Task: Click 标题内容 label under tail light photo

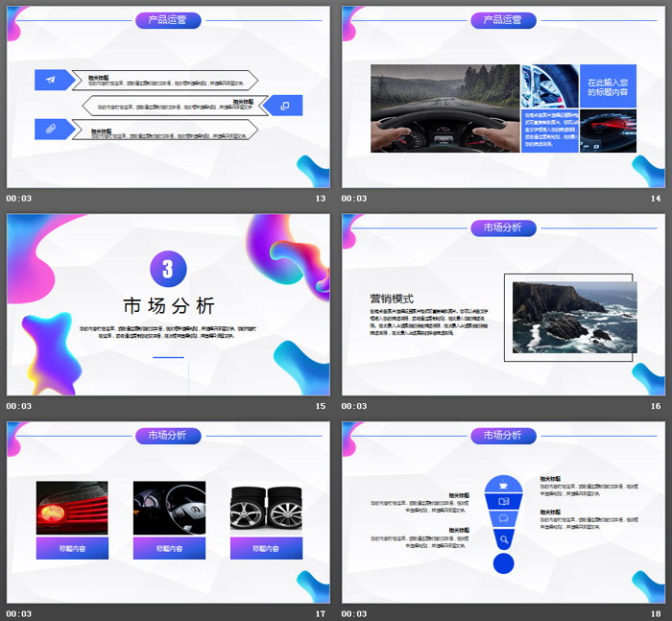Action: tap(72, 548)
